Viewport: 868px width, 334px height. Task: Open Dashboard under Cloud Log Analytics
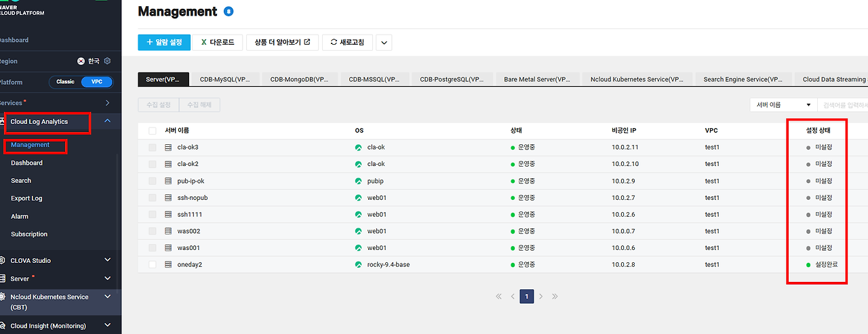[26, 163]
